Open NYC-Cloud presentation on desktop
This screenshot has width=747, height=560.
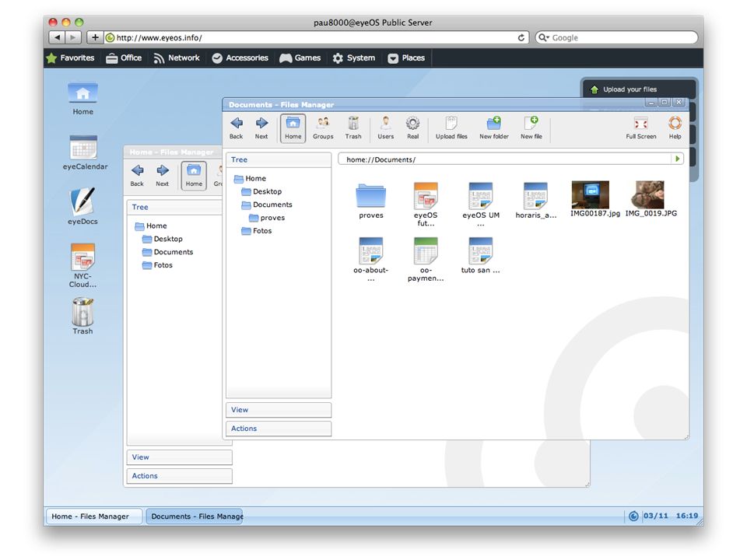point(83,265)
